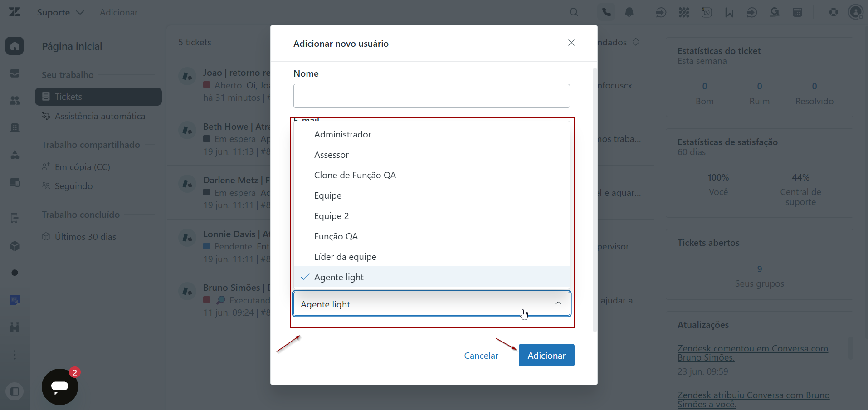
Task: Open the phone call icon
Action: click(x=606, y=12)
